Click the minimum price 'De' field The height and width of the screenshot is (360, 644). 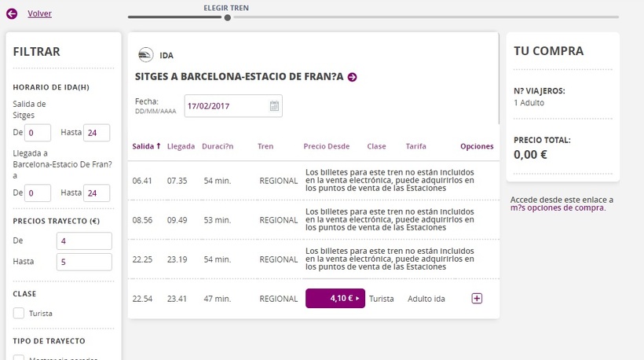click(x=84, y=241)
